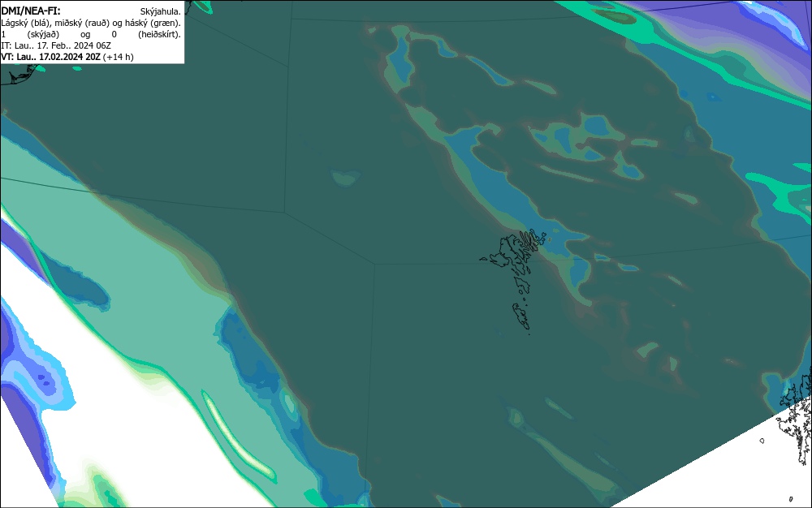
Task: Click the legend line starting with Lágský (blá)
Action: point(91,23)
